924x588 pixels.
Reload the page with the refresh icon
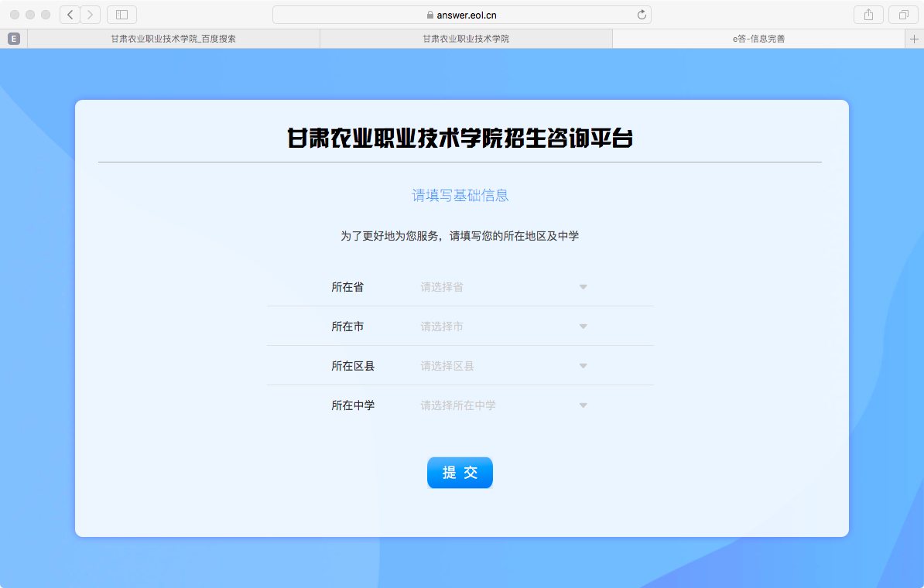pyautogui.click(x=641, y=15)
